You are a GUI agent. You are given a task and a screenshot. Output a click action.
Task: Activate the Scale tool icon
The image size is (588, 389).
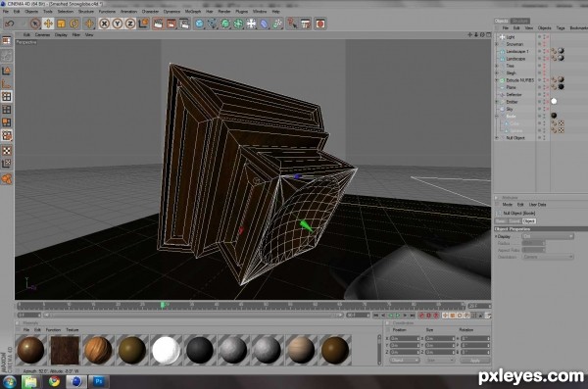click(x=61, y=24)
